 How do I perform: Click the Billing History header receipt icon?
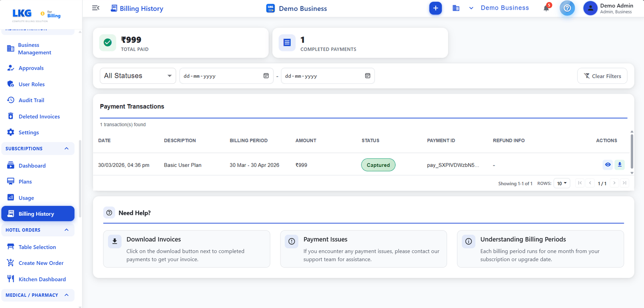click(114, 8)
